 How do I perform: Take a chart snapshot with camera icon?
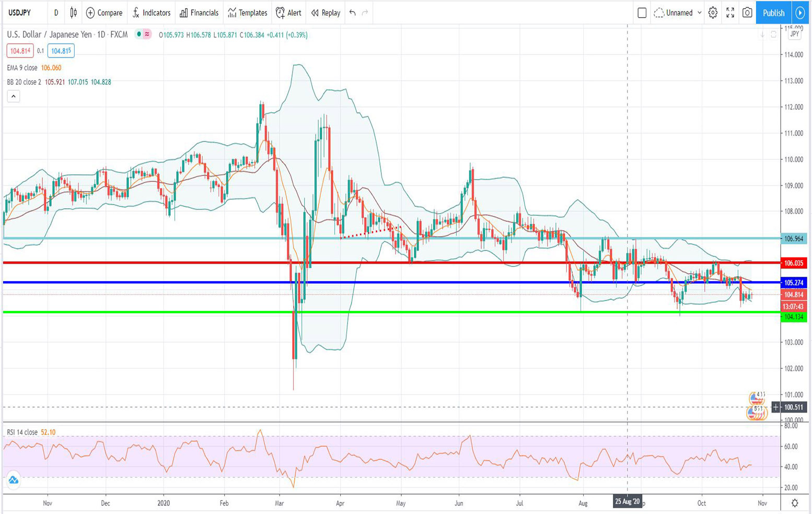click(x=747, y=13)
